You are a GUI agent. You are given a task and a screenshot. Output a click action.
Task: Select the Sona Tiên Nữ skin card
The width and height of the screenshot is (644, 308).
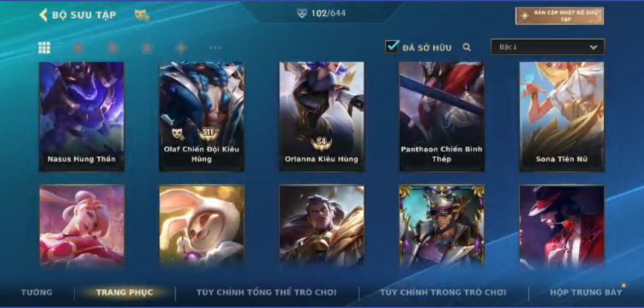coord(562,117)
